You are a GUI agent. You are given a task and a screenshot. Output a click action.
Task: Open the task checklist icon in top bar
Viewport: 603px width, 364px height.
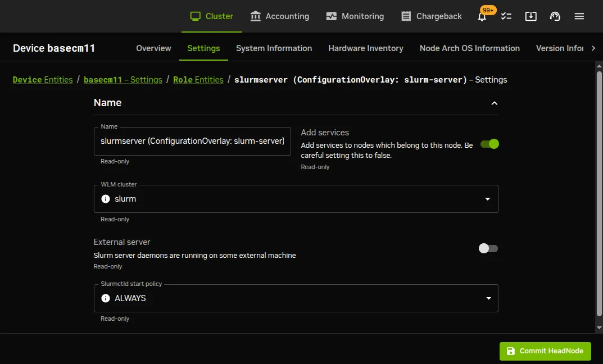tap(506, 16)
